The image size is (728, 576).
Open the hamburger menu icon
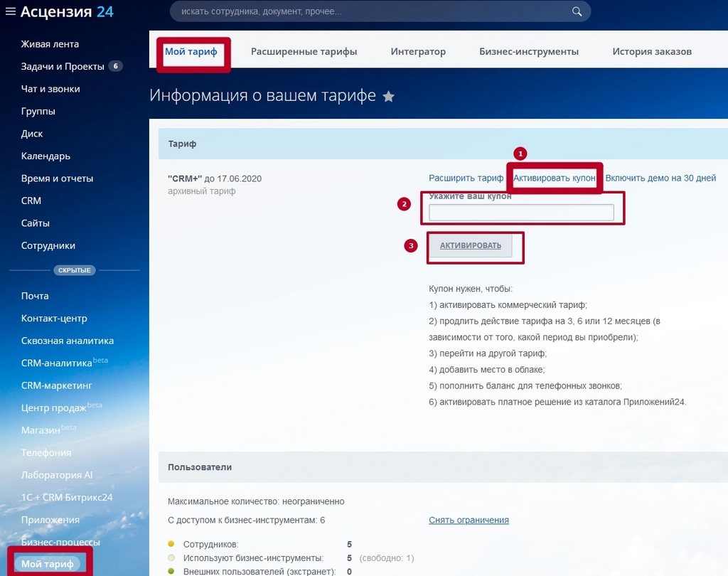10,11
